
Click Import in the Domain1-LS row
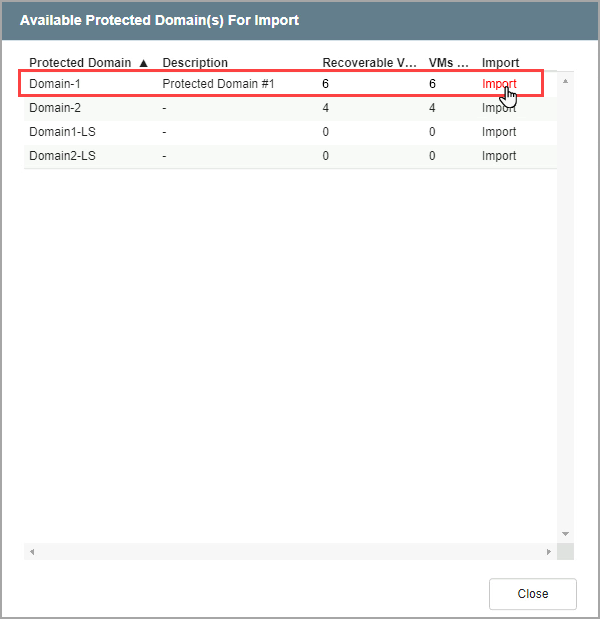click(x=498, y=132)
